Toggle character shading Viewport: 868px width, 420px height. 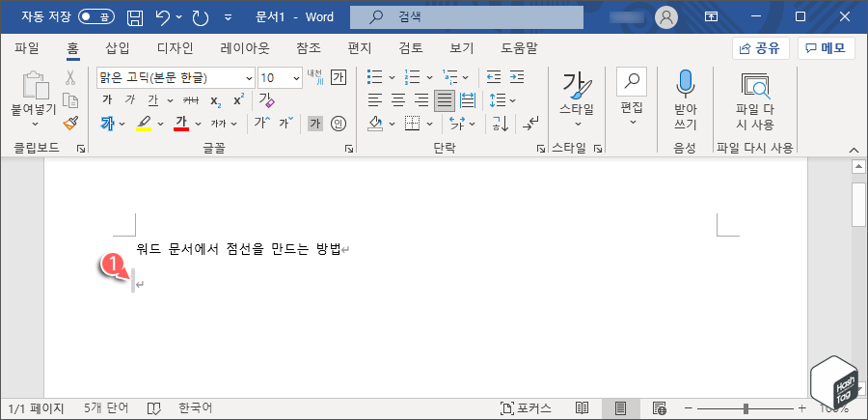coord(315,124)
